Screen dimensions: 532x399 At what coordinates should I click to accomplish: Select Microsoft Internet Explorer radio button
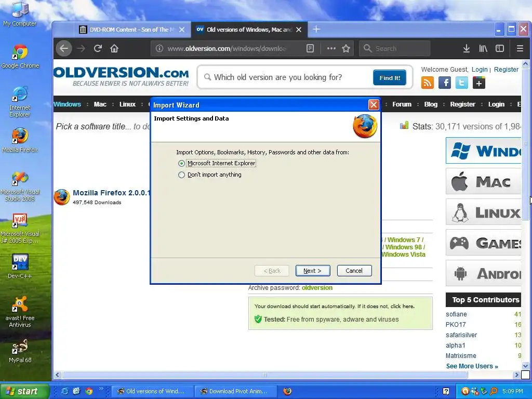[181, 164]
